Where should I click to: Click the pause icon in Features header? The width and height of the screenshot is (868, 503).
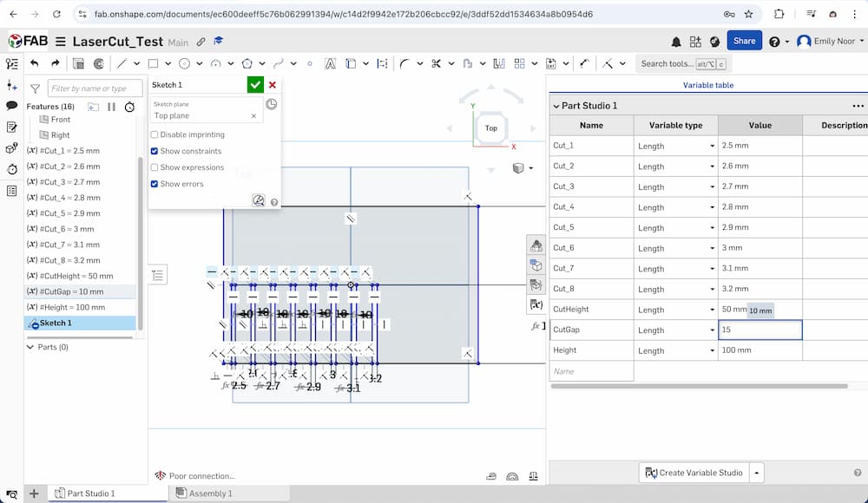click(x=111, y=107)
